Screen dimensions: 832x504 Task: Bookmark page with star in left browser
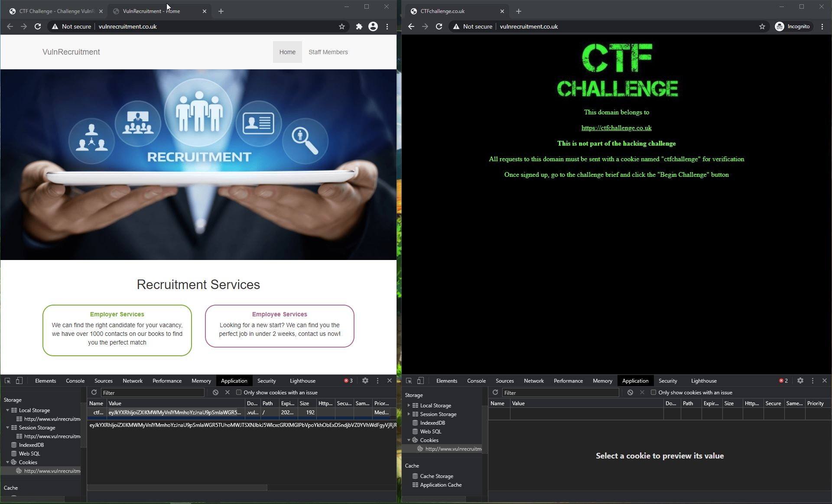click(x=342, y=26)
